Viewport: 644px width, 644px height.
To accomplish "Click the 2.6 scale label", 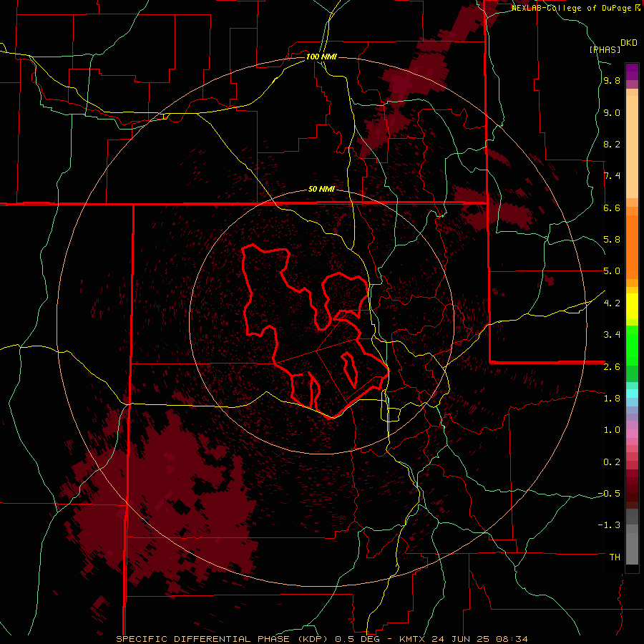I will pos(612,367).
